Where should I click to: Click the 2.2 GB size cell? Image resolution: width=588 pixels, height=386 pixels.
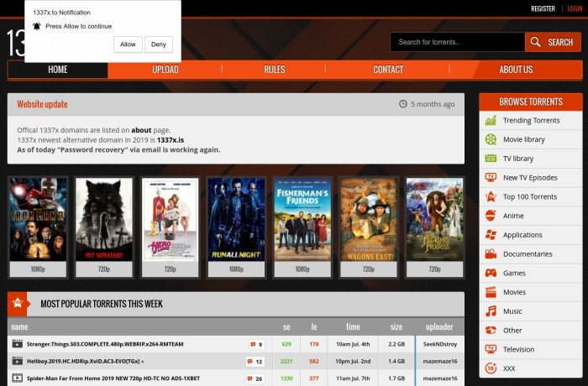(396, 344)
